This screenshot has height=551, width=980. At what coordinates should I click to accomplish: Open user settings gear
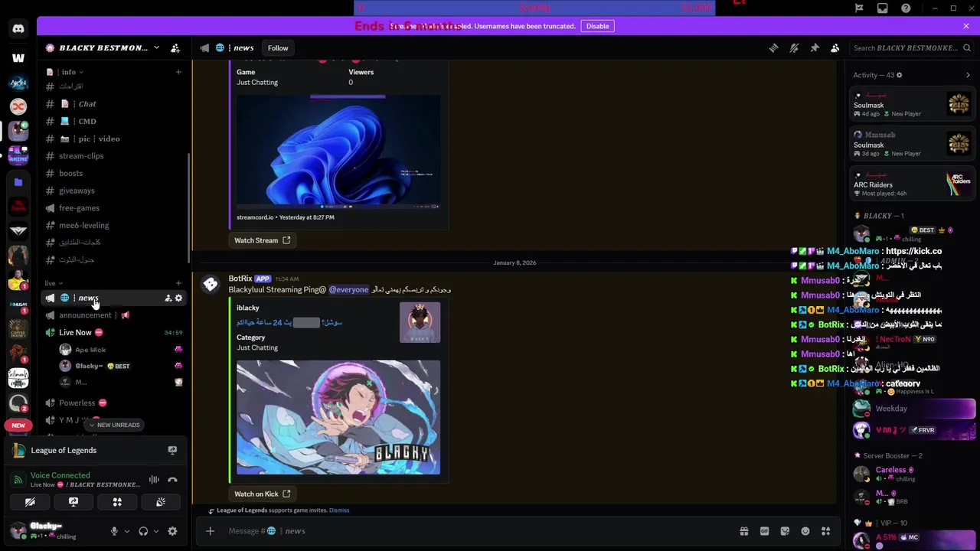[172, 531]
